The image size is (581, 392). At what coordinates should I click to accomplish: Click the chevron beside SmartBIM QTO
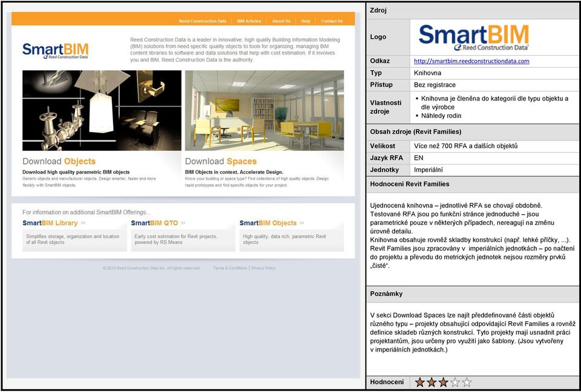[x=183, y=223]
